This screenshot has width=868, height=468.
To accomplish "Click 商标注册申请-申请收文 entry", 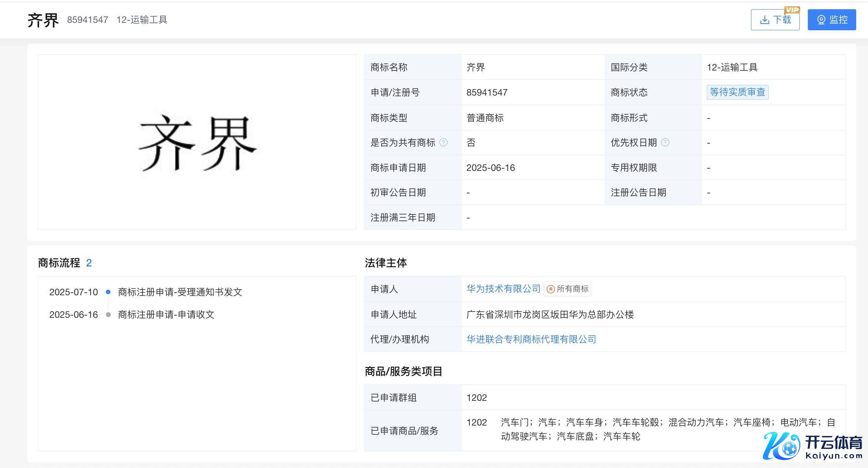I will (166, 314).
